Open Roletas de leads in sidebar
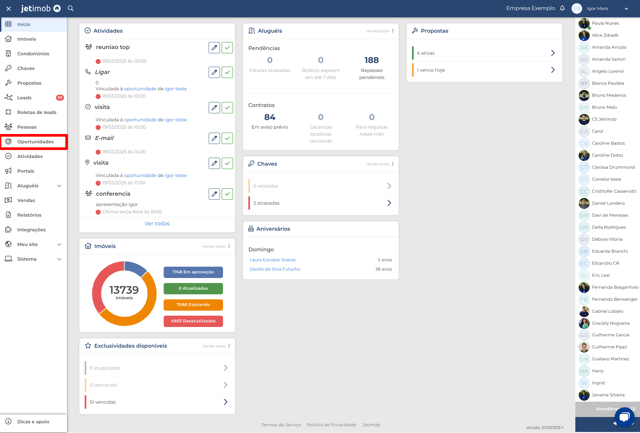This screenshot has height=433, width=640. [x=33, y=112]
